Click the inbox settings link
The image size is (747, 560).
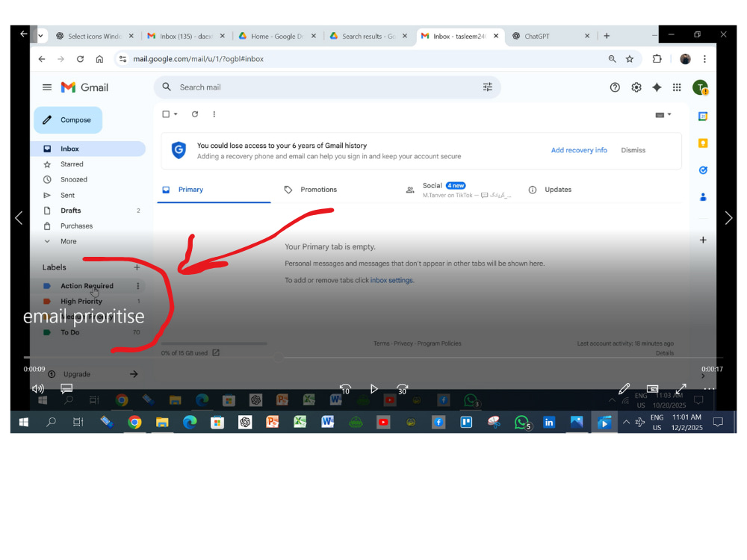(x=391, y=281)
